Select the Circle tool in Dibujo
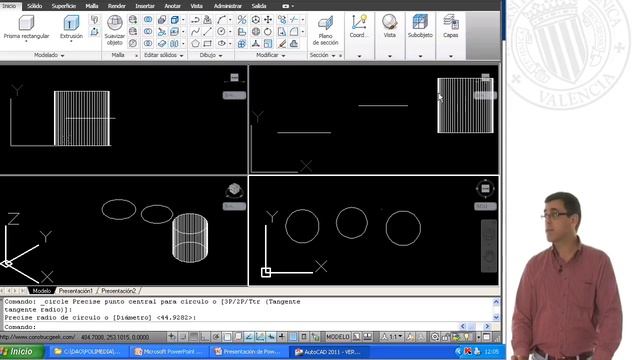The image size is (640, 360). coord(222,31)
